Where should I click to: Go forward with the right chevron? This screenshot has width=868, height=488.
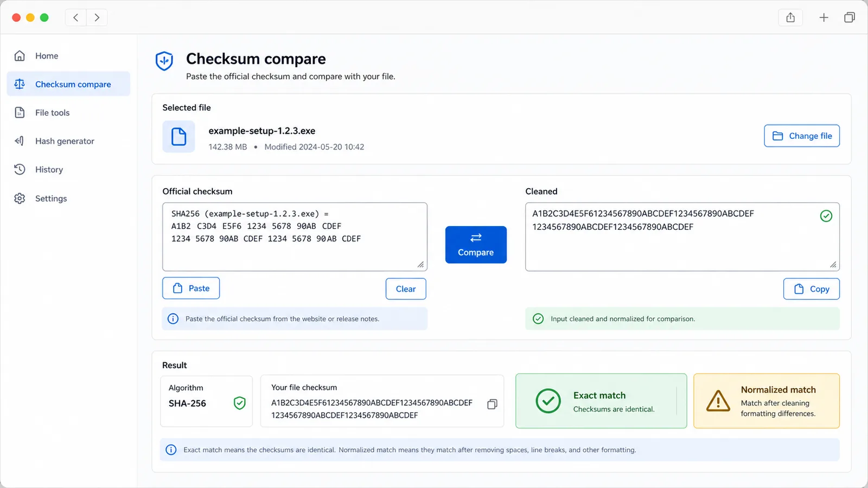pos(97,17)
